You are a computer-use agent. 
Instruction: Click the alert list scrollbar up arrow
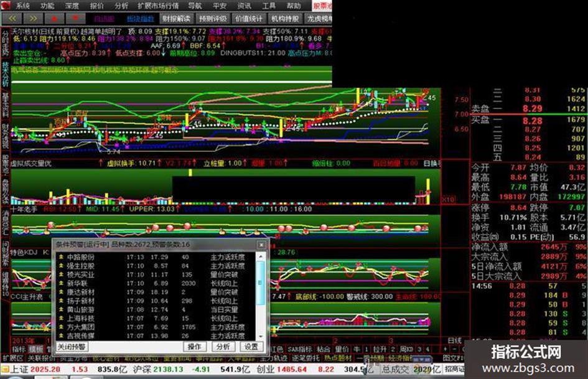pyautogui.click(x=260, y=256)
